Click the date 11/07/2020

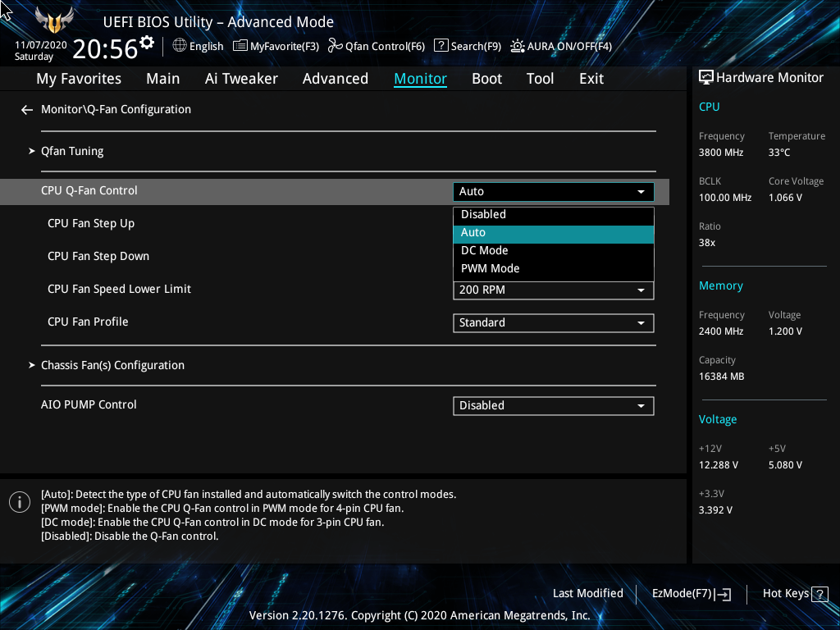tap(41, 45)
